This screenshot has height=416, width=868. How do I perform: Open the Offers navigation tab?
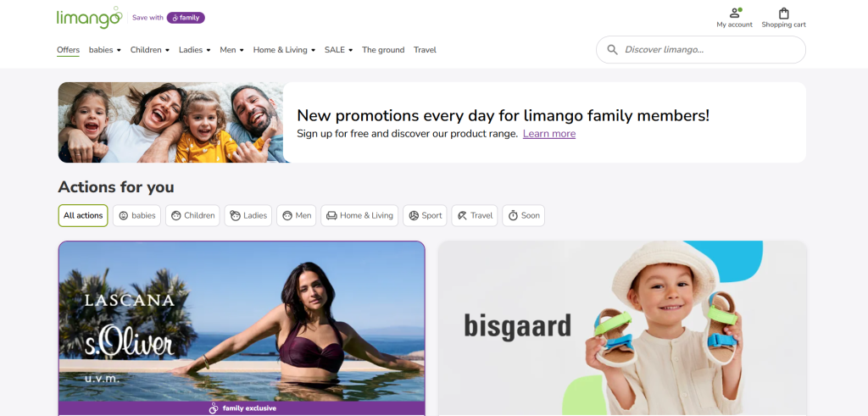pos(68,50)
